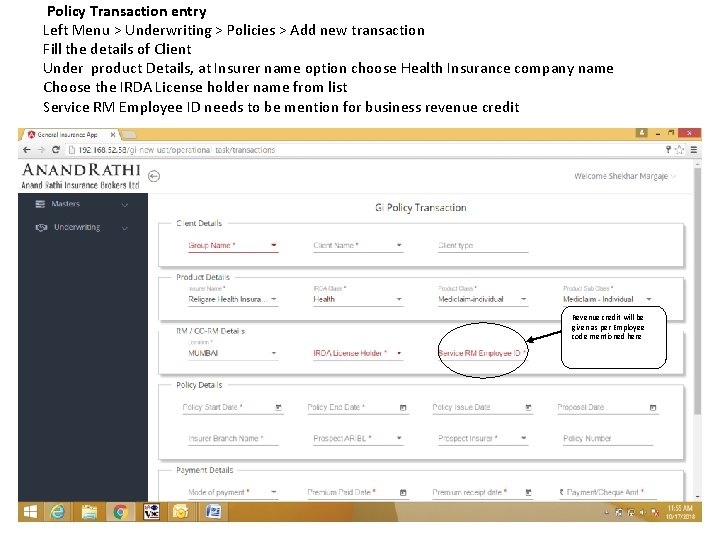Image resolution: width=720 pixels, height=540 pixels.
Task: Close the General Insurance App tab
Action: coord(112,135)
